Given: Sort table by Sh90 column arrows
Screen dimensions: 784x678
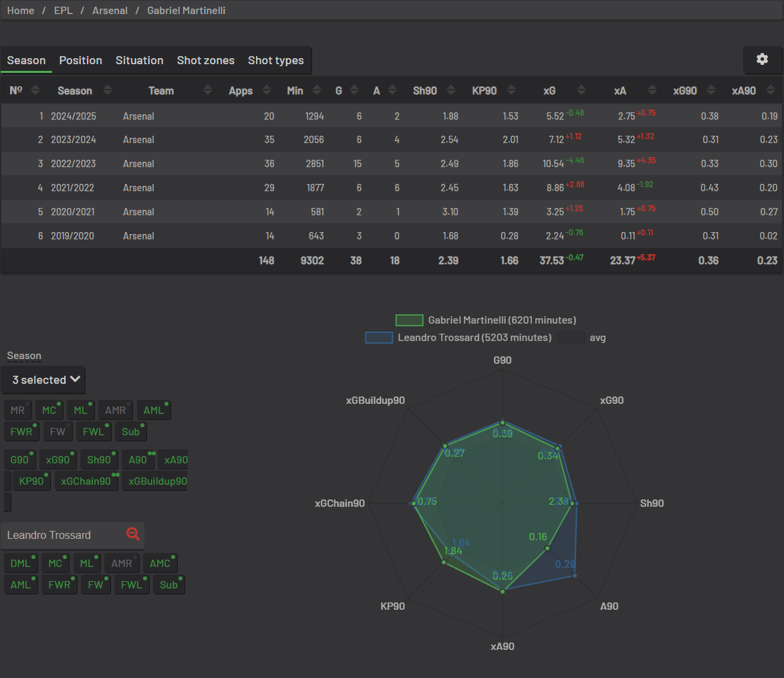Looking at the screenshot, I should pos(451,90).
